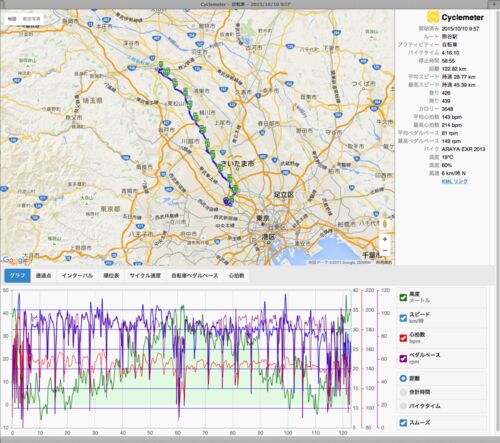The image size is (500, 443).
Task: Switch to the 心拍数 tab
Action: [x=236, y=276]
